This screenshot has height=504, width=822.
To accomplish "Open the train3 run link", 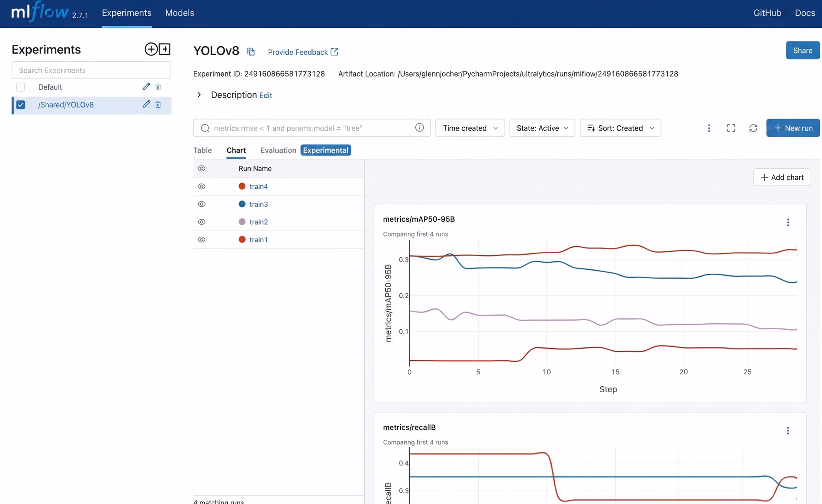I will coord(259,204).
